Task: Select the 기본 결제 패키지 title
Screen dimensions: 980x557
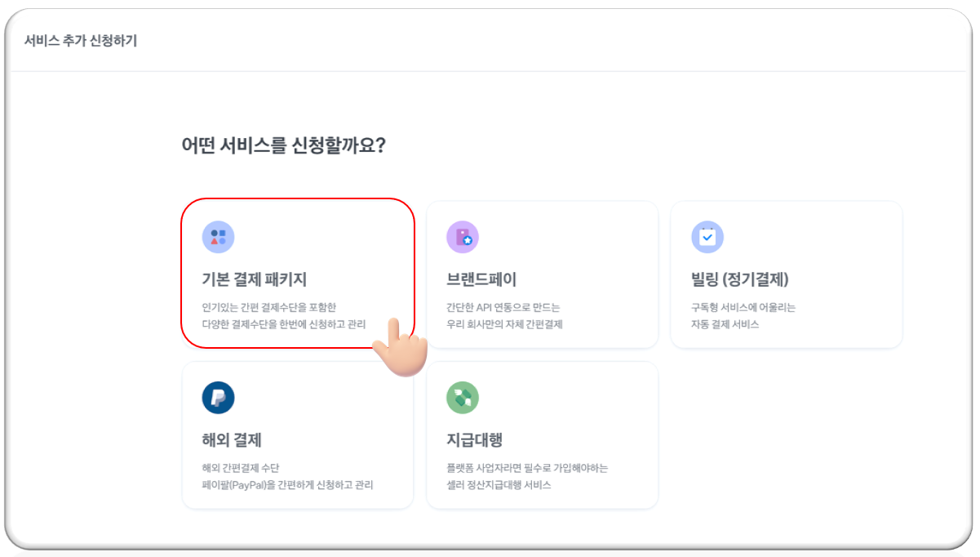Action: (255, 279)
